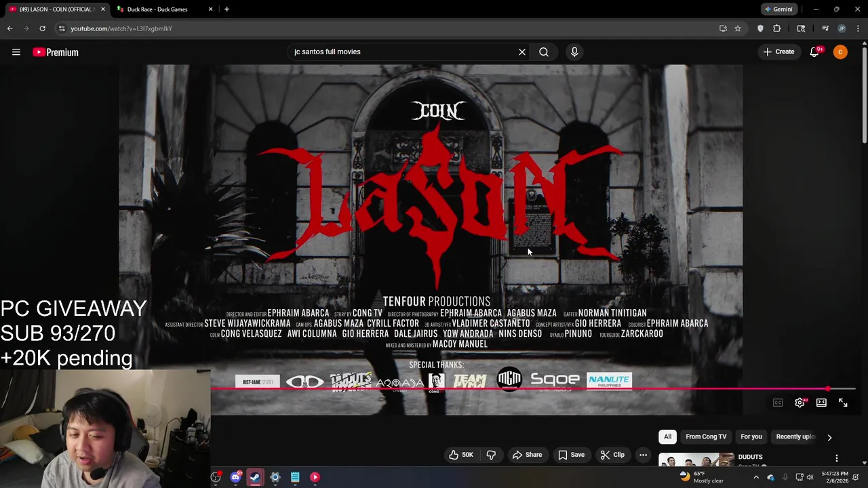Create a Clip of the video
The width and height of the screenshot is (868, 488).
click(x=612, y=455)
